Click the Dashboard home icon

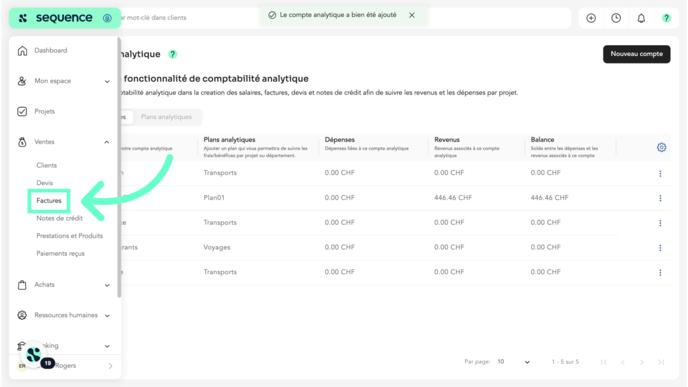coord(22,50)
